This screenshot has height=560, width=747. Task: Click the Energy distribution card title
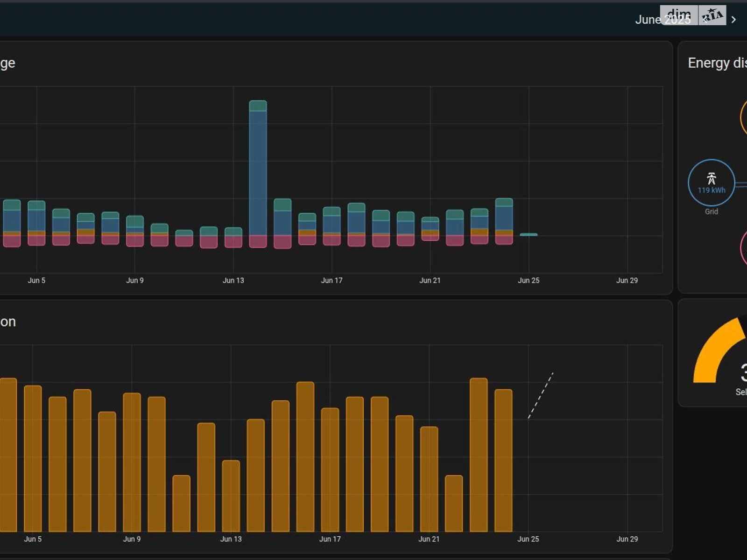click(x=717, y=63)
